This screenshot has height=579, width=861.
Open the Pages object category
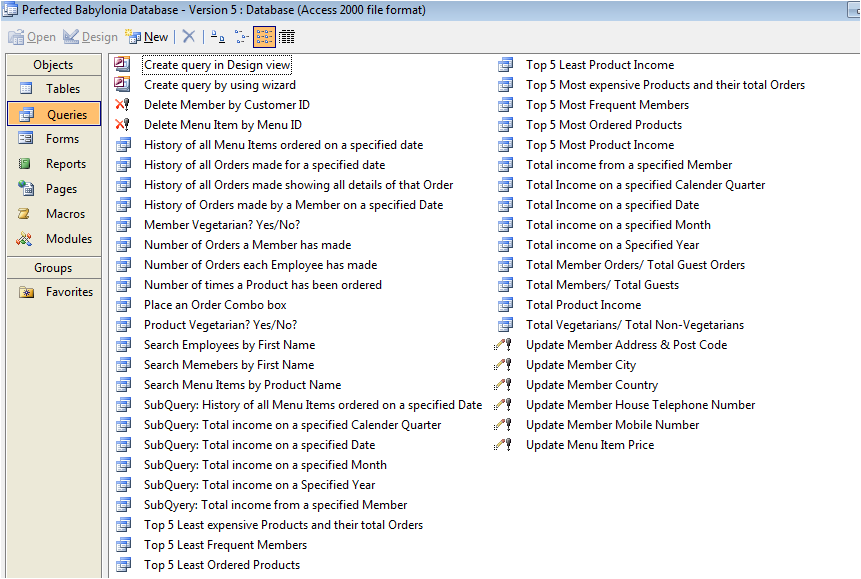click(54, 188)
